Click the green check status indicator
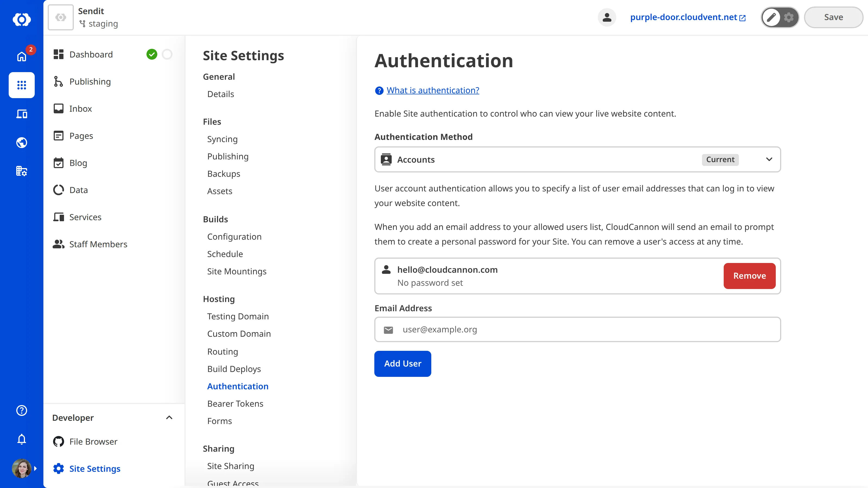Viewport: 868px width, 488px height. (152, 54)
